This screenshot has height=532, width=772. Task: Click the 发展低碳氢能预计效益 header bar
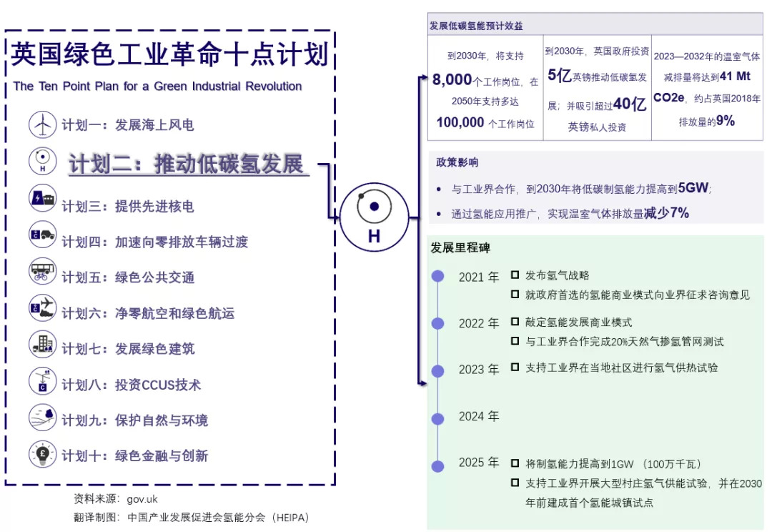(595, 24)
